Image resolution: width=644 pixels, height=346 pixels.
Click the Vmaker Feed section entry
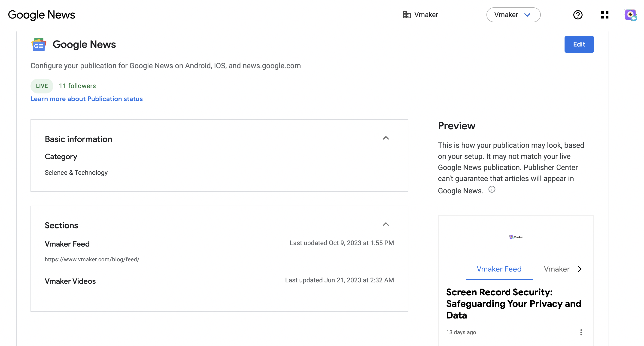click(x=67, y=244)
